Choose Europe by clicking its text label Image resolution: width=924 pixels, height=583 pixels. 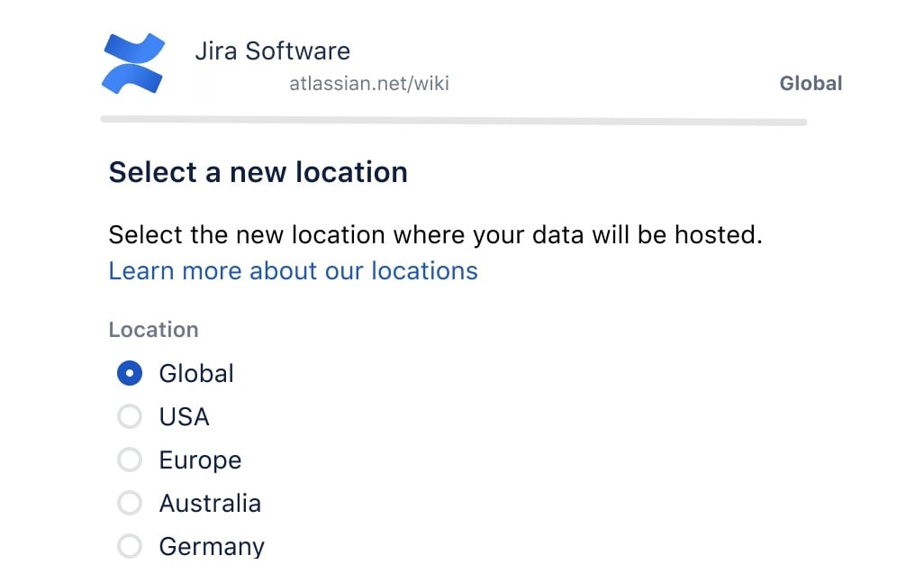click(x=200, y=460)
